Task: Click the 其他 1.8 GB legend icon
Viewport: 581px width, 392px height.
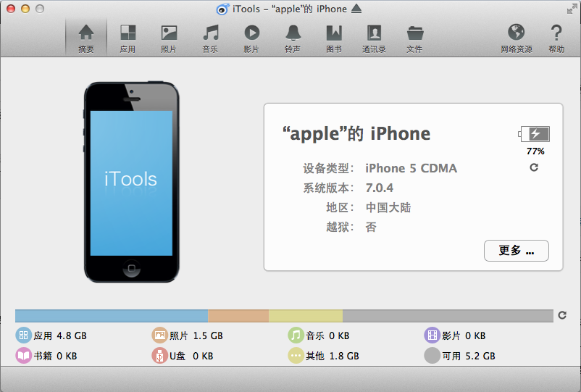Action: pos(296,356)
